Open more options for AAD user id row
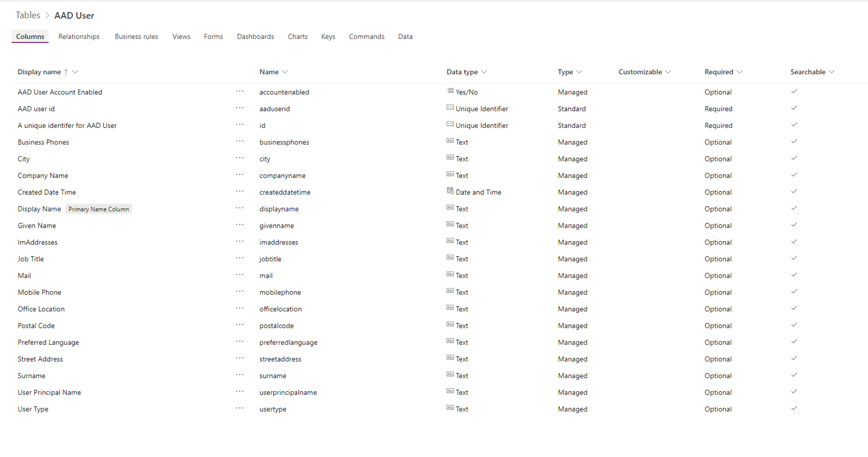The height and width of the screenshot is (457, 868). click(x=240, y=108)
